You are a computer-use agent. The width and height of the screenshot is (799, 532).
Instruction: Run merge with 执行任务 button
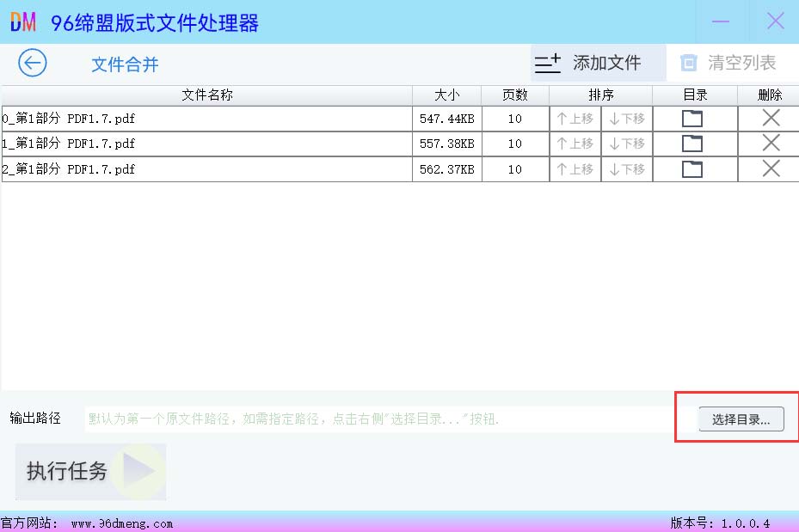[90, 471]
